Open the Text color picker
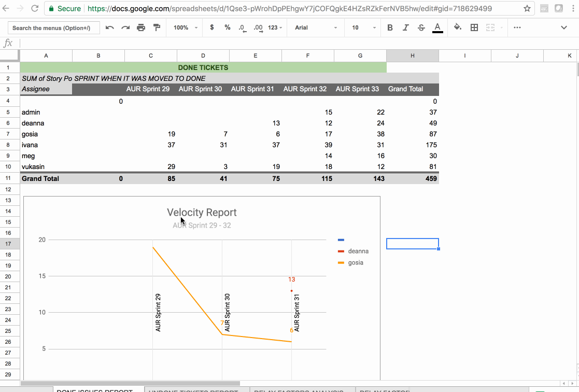 pyautogui.click(x=437, y=27)
